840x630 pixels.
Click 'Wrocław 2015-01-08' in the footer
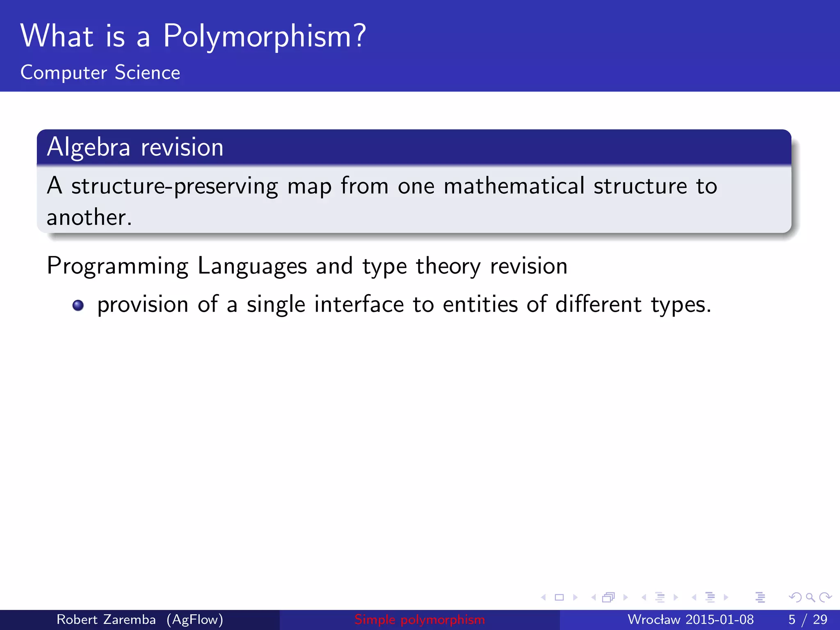click(x=691, y=619)
